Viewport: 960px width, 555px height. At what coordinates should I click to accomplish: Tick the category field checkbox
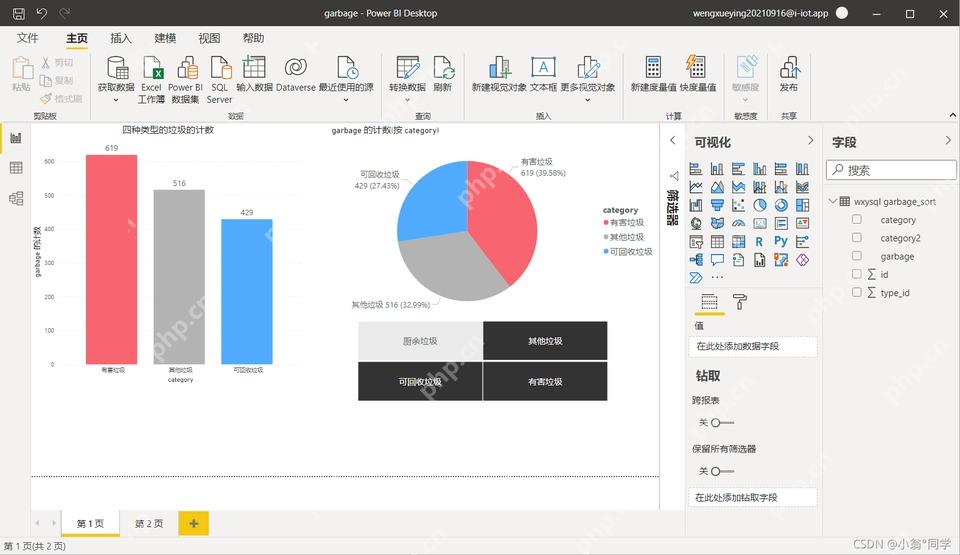(857, 219)
